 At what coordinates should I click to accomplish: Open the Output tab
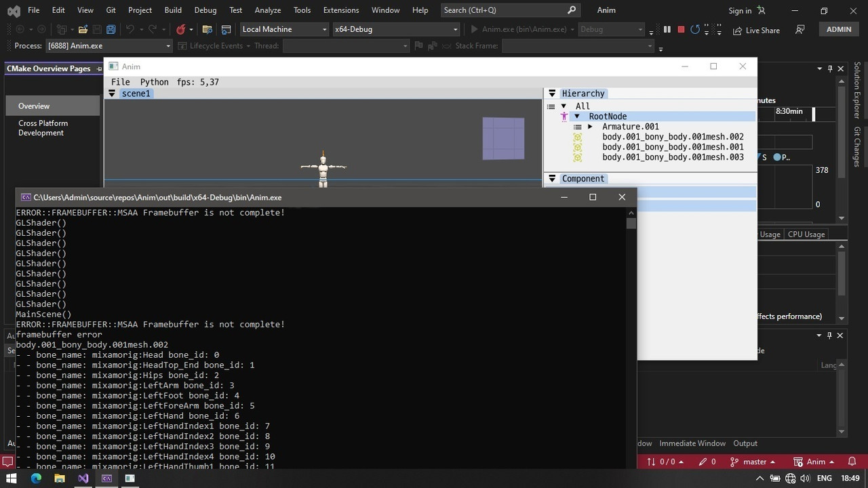click(745, 443)
